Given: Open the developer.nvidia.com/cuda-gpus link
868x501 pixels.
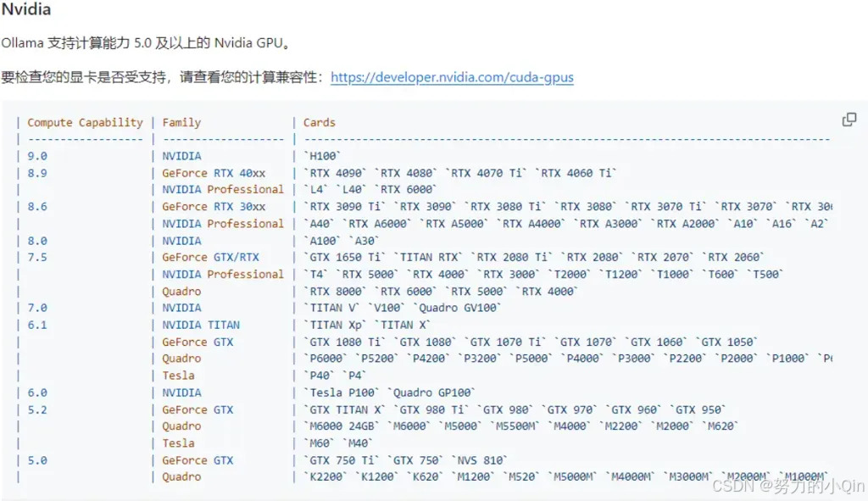Looking at the screenshot, I should click(x=452, y=77).
